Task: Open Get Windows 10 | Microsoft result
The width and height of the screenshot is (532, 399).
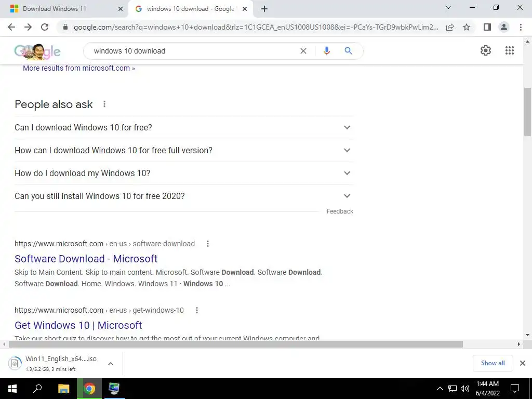Action: tap(78, 325)
